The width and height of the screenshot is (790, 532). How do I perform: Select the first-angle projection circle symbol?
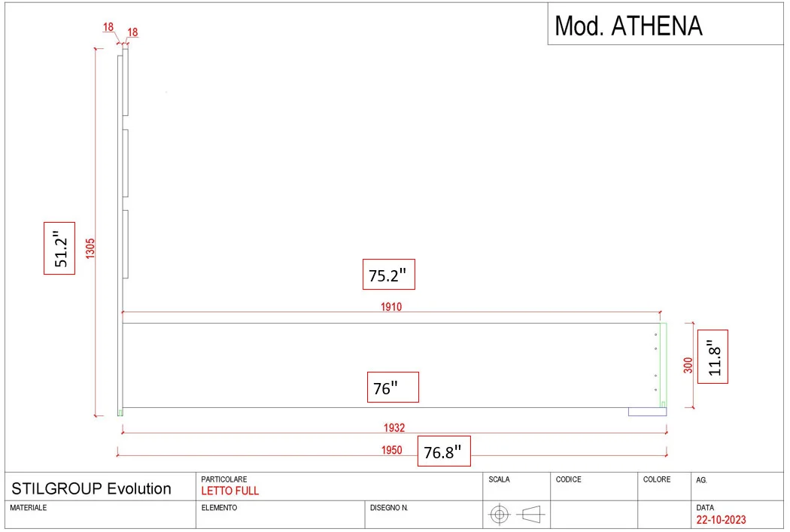(500, 513)
